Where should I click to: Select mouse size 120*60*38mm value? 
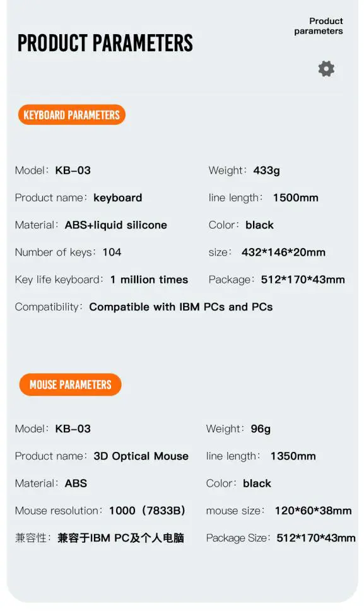point(313,511)
